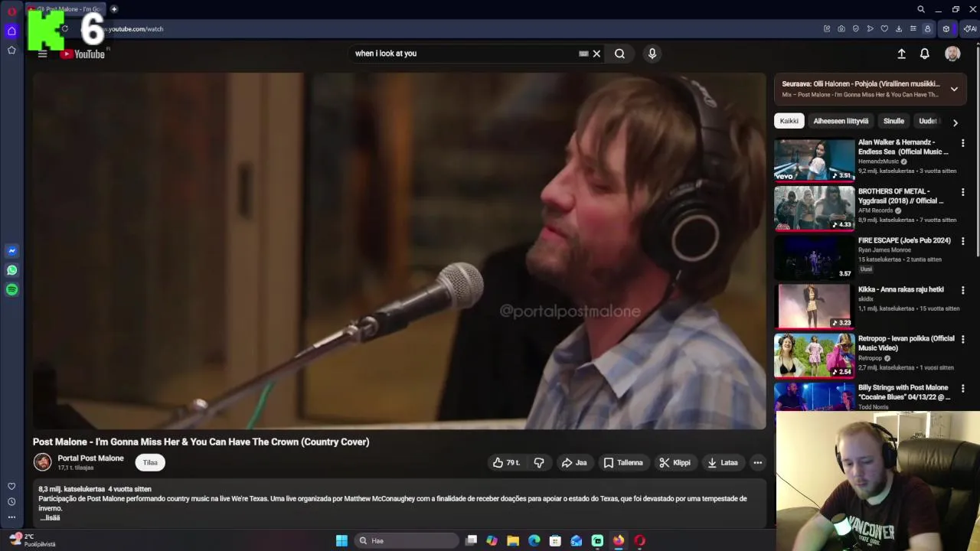Screen dimensions: 980x551
Task: Open Opera sidebar three-dot more menu
Action: pos(11,517)
